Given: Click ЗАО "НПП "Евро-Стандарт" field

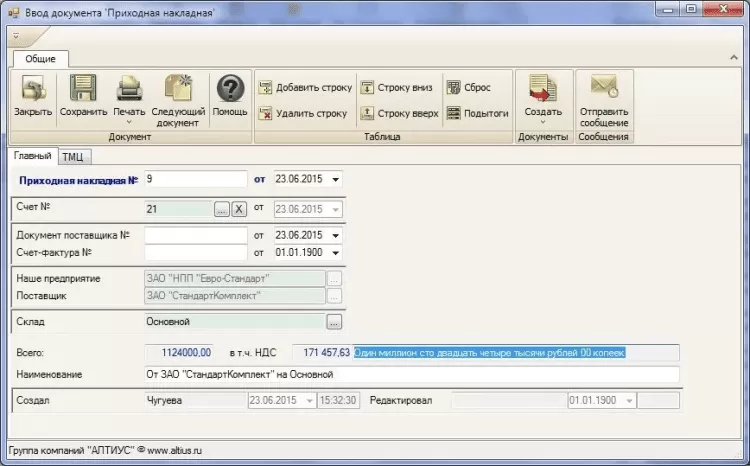Looking at the screenshot, I should 234,278.
